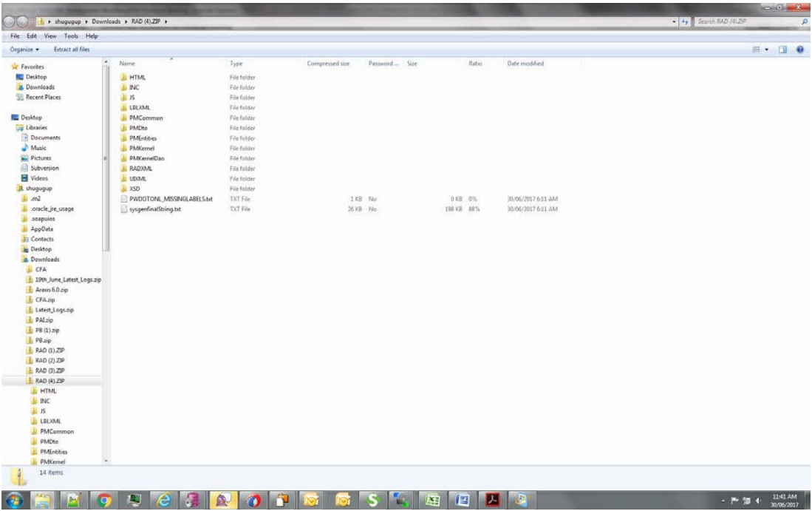This screenshot has height=511, width=812.
Task: Open Excel from the taskbar
Action: pos(432,500)
